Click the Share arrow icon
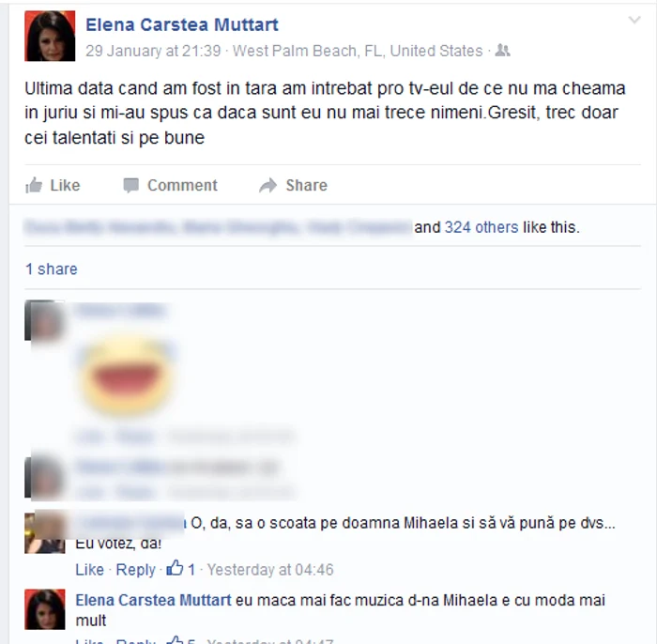The width and height of the screenshot is (657, 644). (x=268, y=185)
